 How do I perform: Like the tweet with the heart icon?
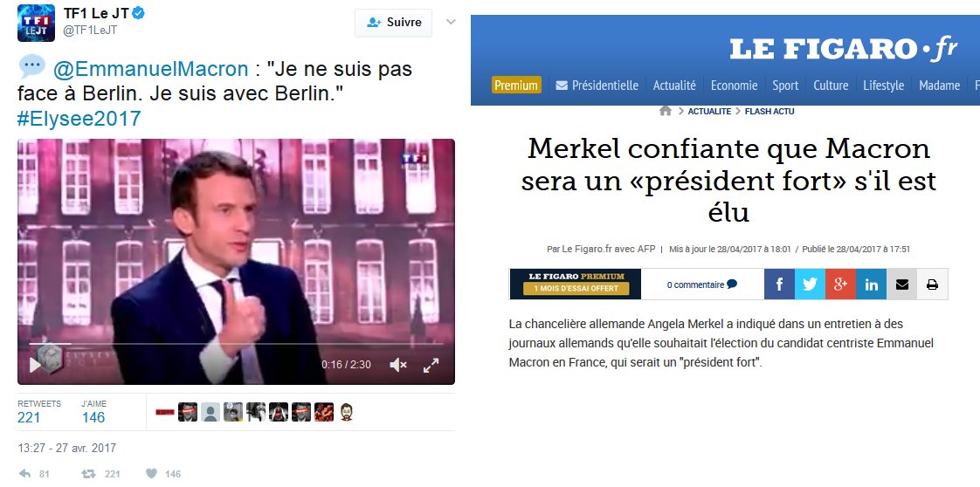[151, 474]
